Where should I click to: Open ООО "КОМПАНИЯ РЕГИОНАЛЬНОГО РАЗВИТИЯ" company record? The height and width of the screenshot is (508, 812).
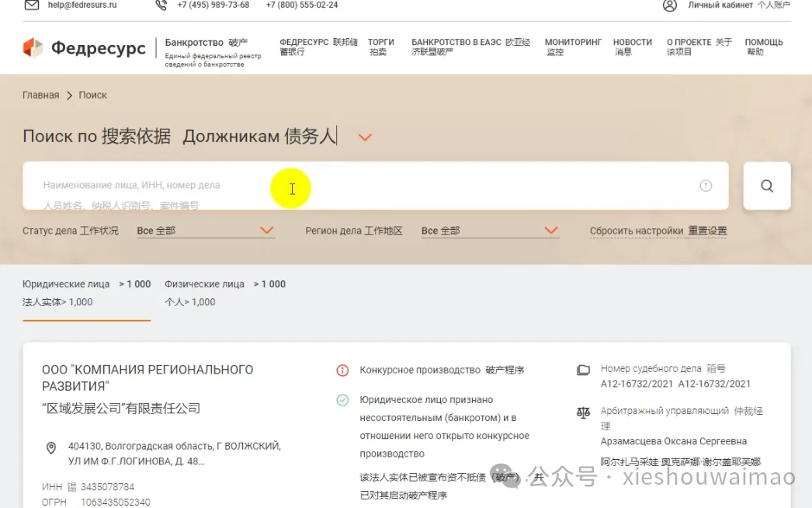coord(147,378)
